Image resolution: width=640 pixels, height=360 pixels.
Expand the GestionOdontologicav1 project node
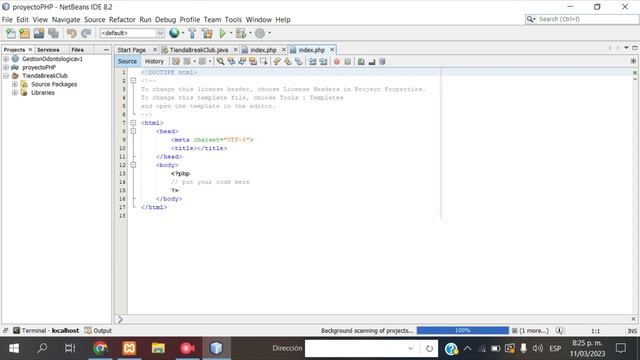(x=6, y=59)
